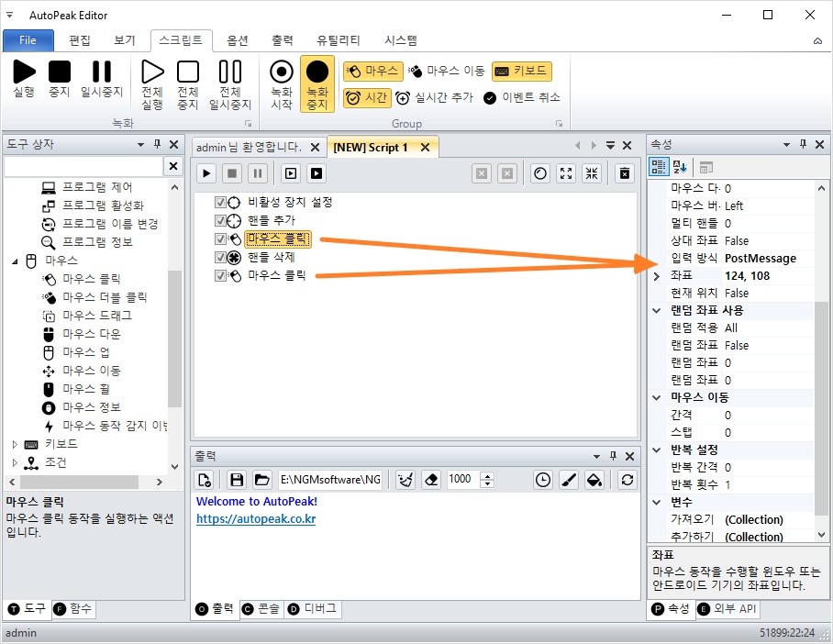
Task: Open the File menu
Action: coord(28,40)
